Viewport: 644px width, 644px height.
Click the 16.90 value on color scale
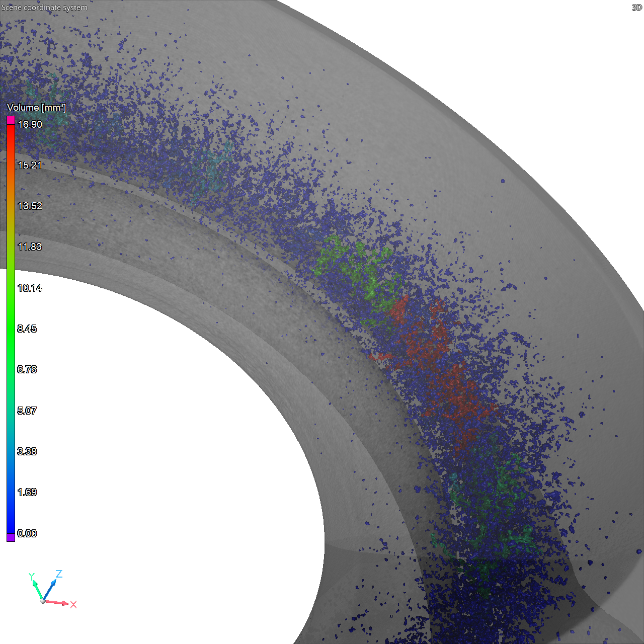(30, 124)
